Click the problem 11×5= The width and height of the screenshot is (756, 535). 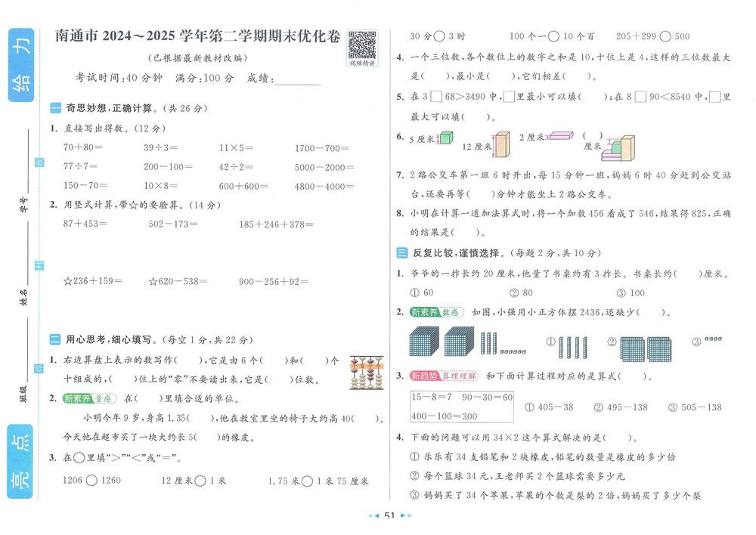coord(236,147)
